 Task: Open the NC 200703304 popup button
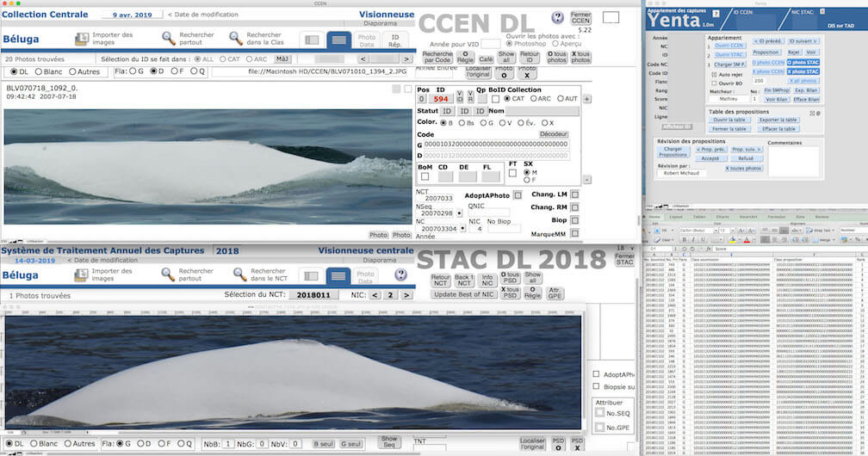462,229
